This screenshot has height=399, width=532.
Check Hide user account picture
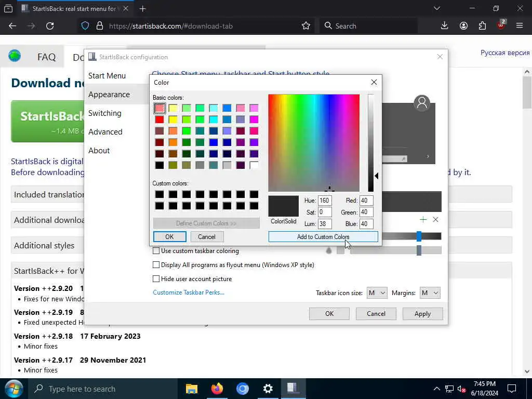point(156,279)
